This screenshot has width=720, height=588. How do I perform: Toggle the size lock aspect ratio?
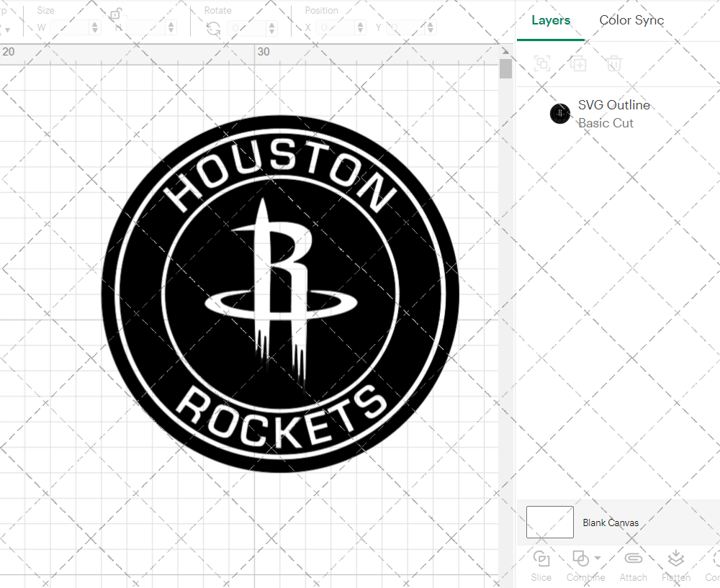(x=115, y=14)
